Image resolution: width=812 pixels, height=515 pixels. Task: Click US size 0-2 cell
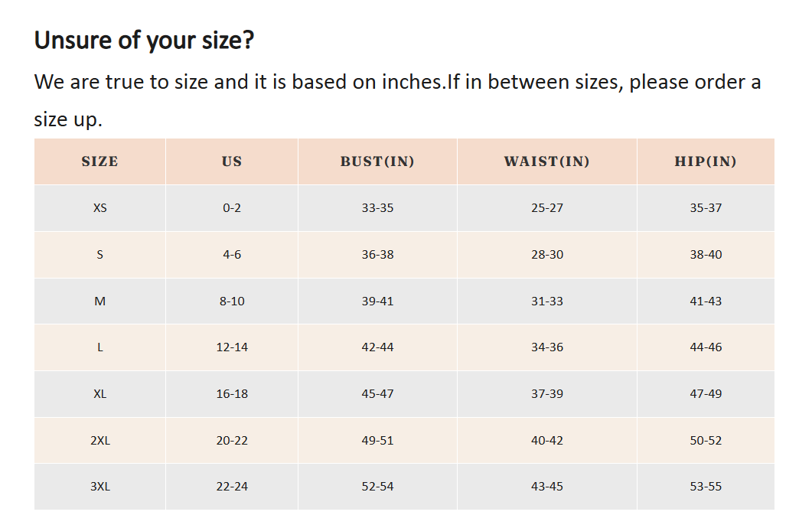[232, 208]
